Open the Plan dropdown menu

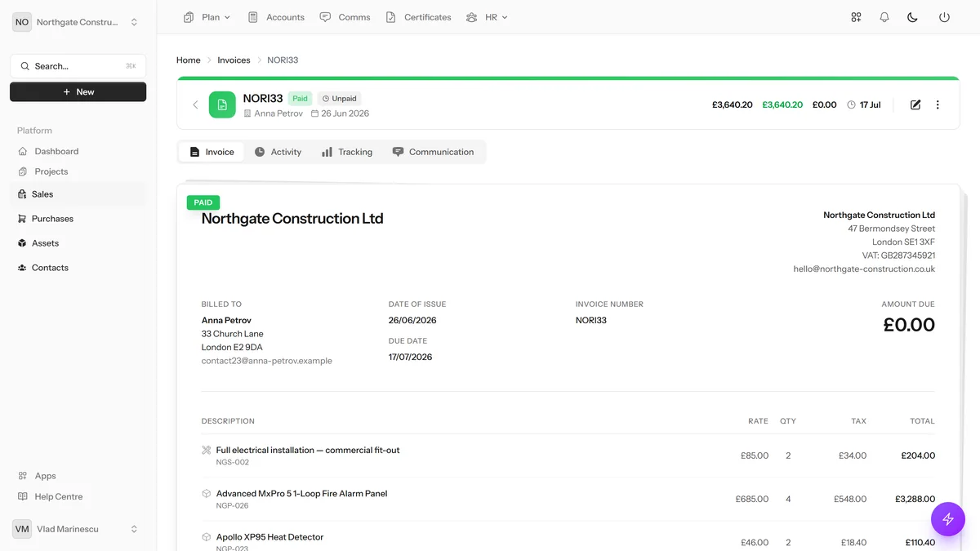coord(207,17)
